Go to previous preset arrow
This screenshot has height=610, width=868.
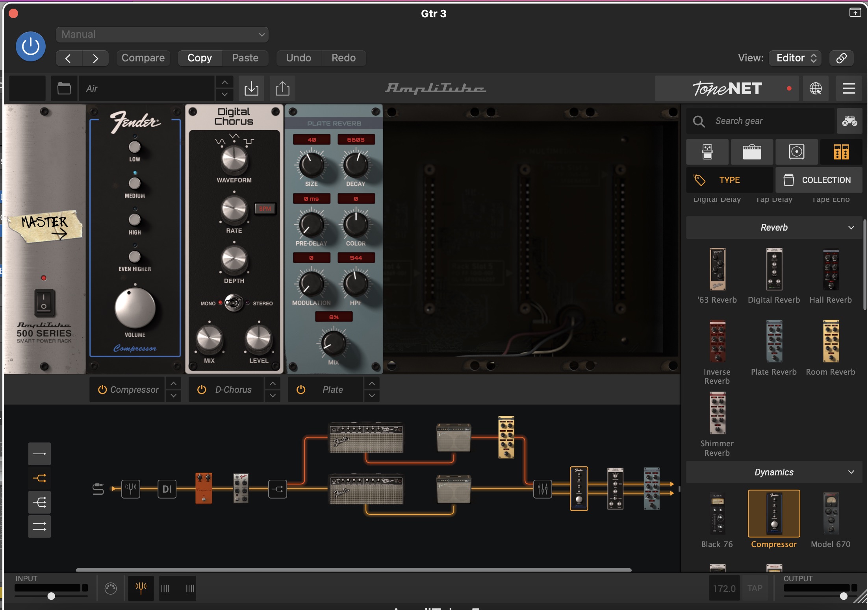click(69, 58)
